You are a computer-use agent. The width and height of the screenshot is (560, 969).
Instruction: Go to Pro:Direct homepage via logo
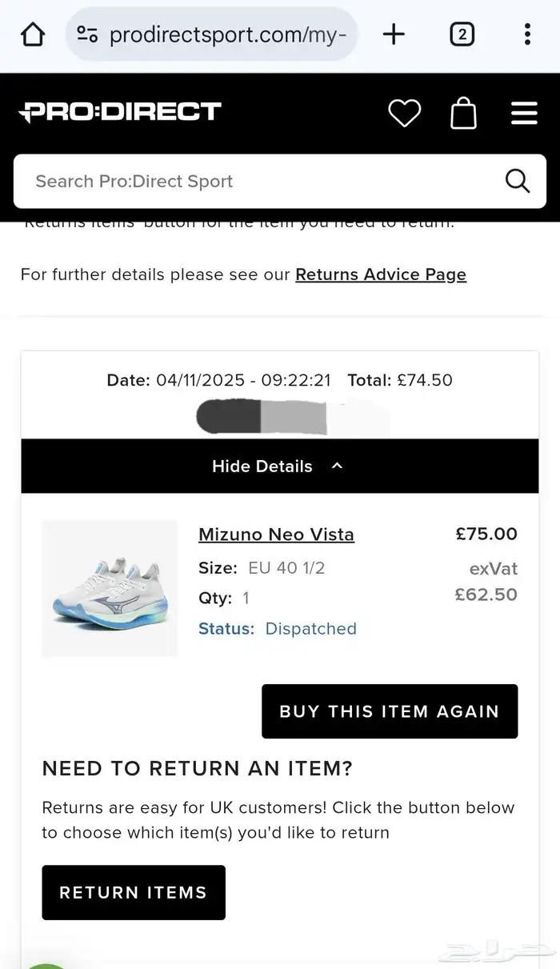120,112
